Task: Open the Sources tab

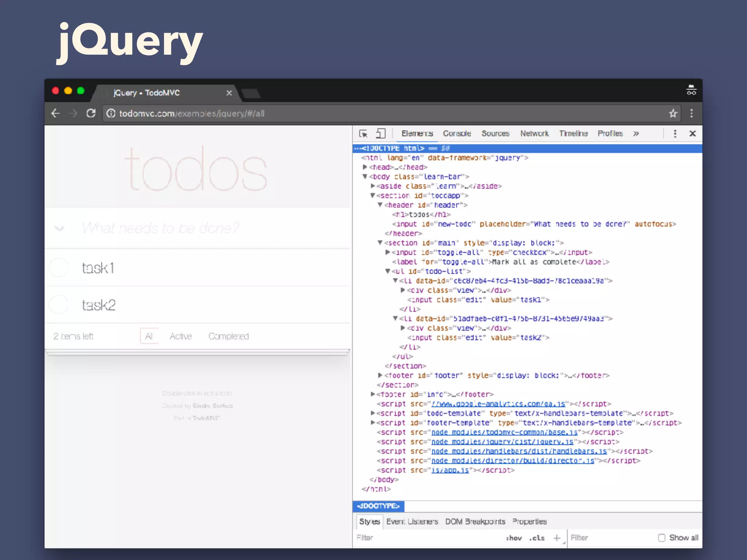Action: [495, 133]
